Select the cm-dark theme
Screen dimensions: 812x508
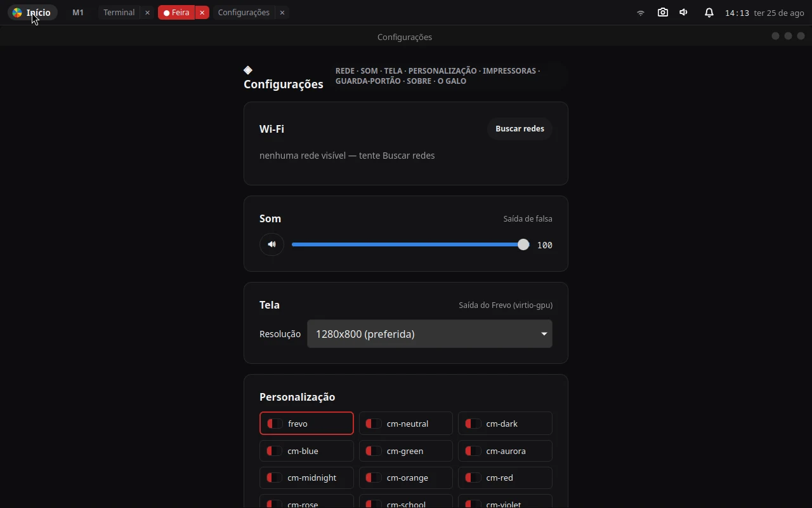505,424
